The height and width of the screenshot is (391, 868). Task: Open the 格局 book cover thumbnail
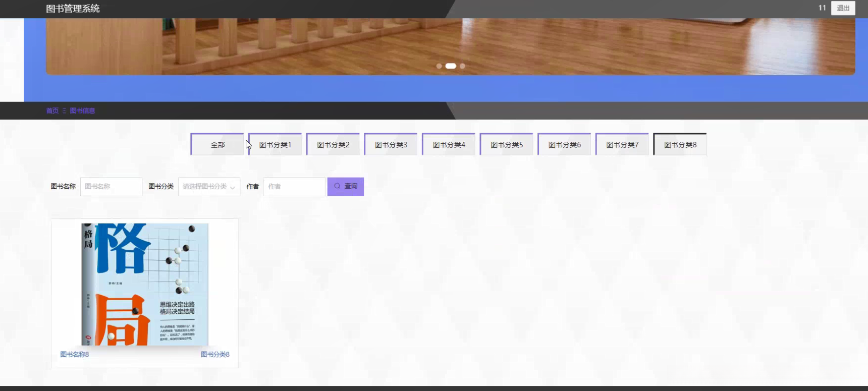click(x=145, y=285)
